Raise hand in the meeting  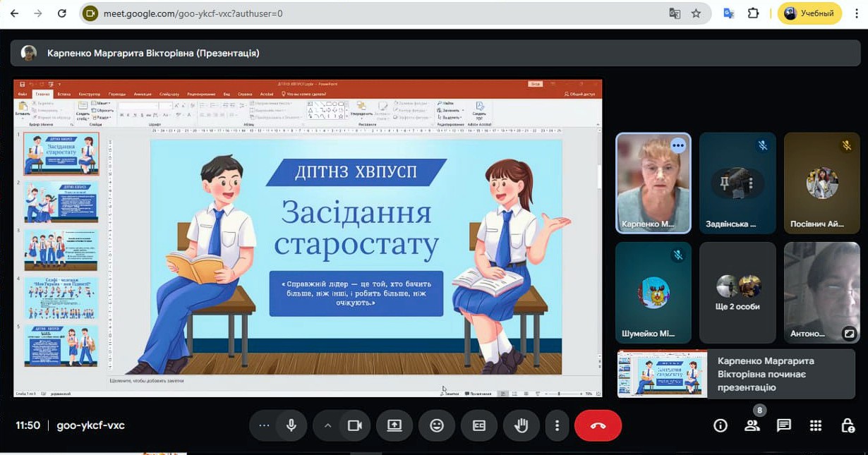tap(521, 425)
